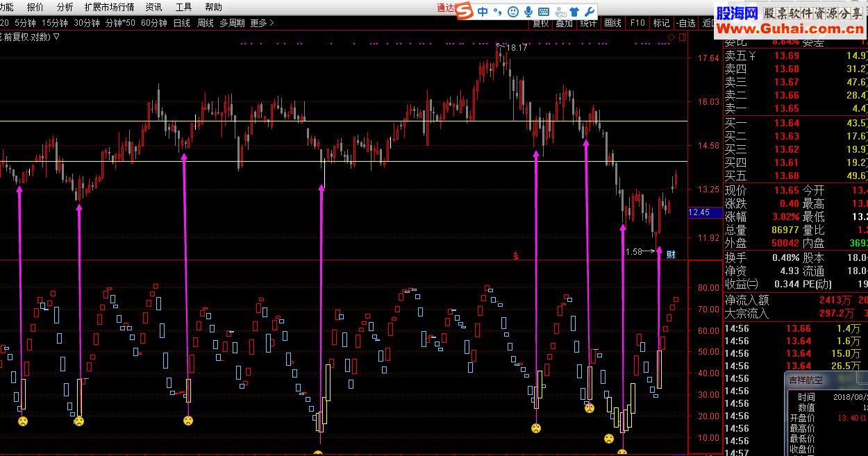This screenshot has height=456, width=868.
Task: Switch to 5分钟 period tab
Action: pyautogui.click(x=25, y=23)
